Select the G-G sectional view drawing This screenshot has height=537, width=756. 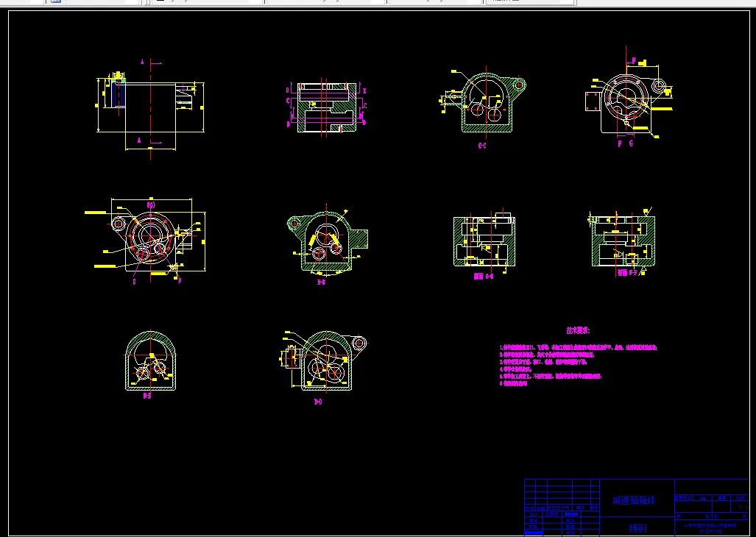point(484,241)
